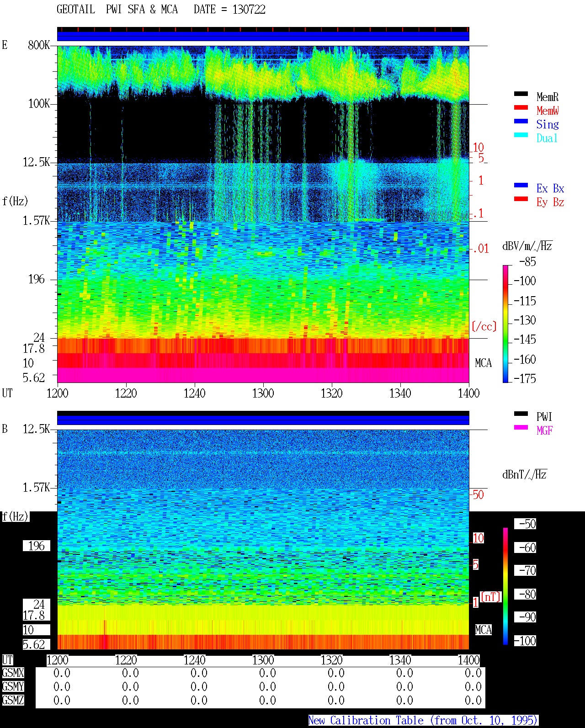Click the 'dBnT/√Hz' unit label
The height and width of the screenshot is (728, 585).
(x=525, y=474)
